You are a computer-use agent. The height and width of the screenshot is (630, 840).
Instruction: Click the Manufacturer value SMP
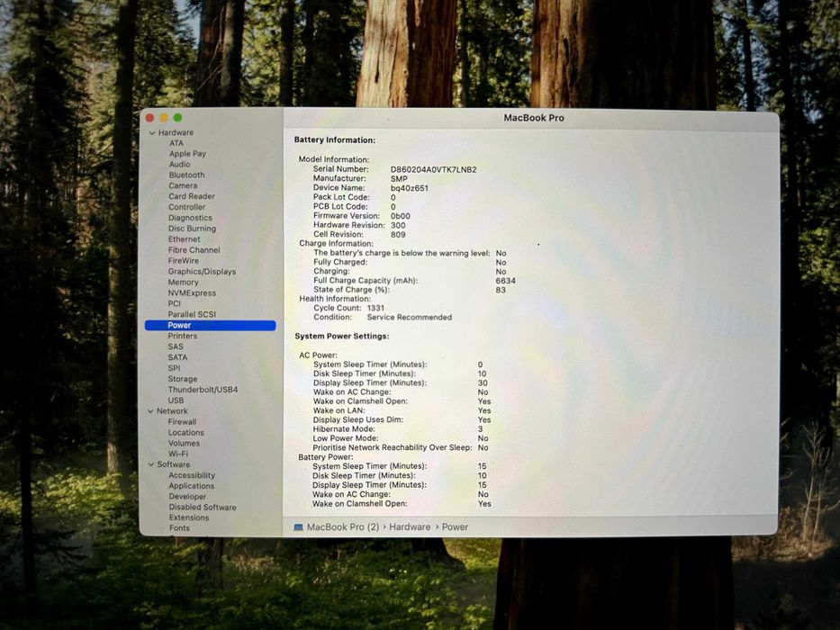pos(399,179)
